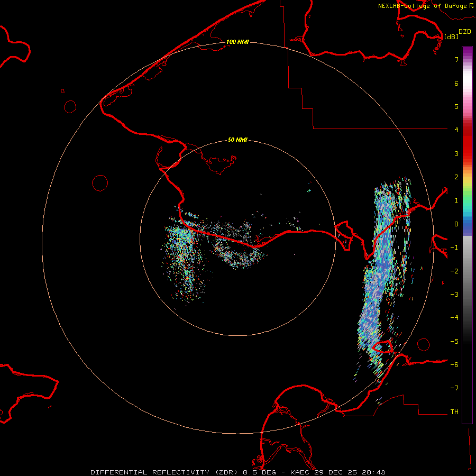Click the "3" value on the dB scale
476x476 pixels.
pos(456,153)
